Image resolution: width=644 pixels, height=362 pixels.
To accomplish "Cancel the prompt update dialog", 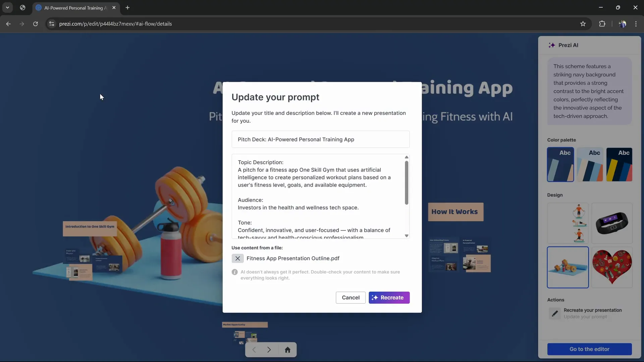I will point(351,298).
